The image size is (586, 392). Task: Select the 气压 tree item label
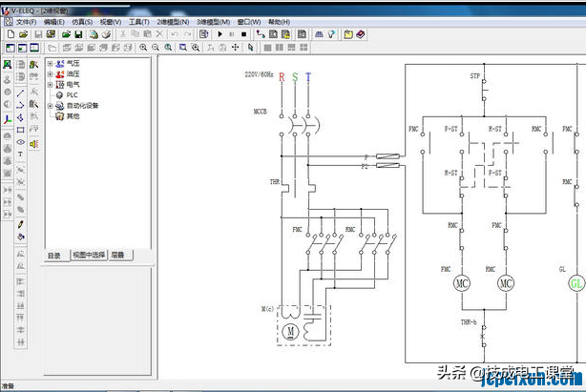coord(73,64)
